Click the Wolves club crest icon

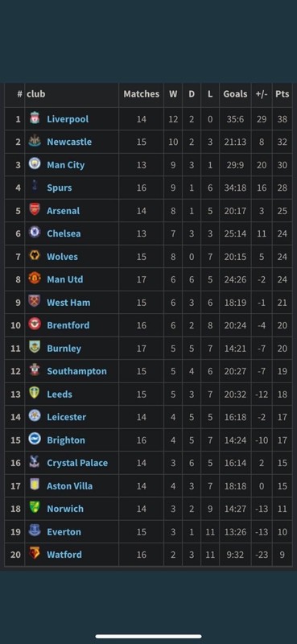click(35, 255)
